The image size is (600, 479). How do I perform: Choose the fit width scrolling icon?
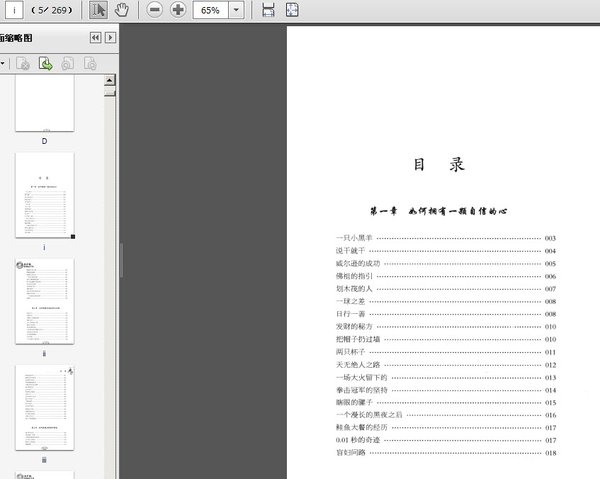pyautogui.click(x=268, y=10)
